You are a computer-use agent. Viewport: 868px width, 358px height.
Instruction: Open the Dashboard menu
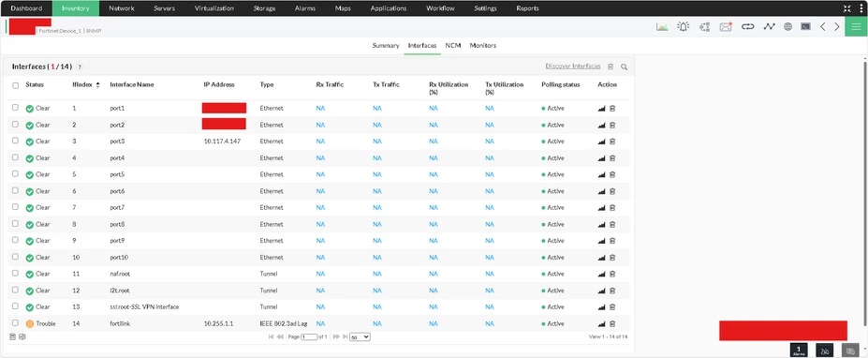[x=26, y=8]
